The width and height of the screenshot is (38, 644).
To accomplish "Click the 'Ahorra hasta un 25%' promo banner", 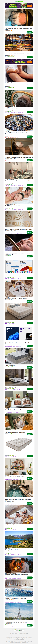I will point(19,61).
